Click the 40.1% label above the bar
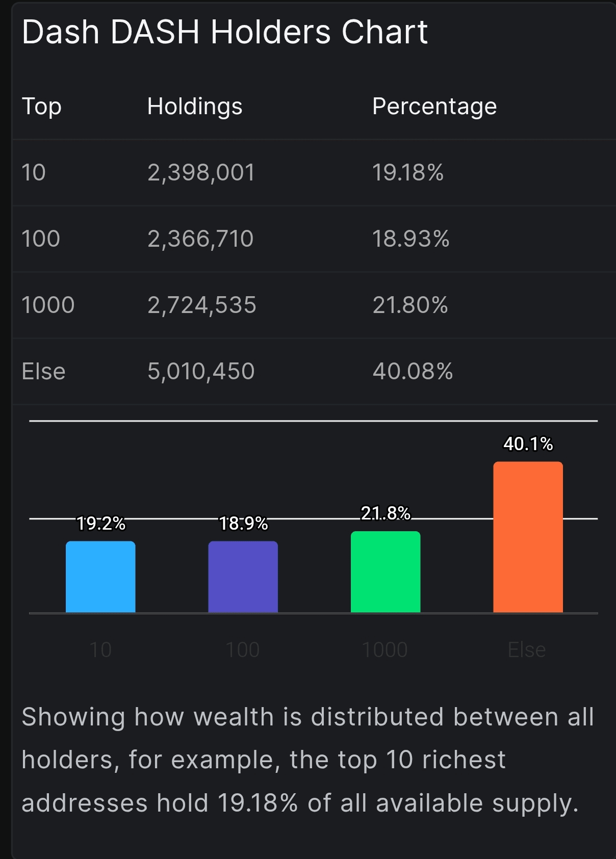Screen dimensions: 616x859 coord(528,444)
